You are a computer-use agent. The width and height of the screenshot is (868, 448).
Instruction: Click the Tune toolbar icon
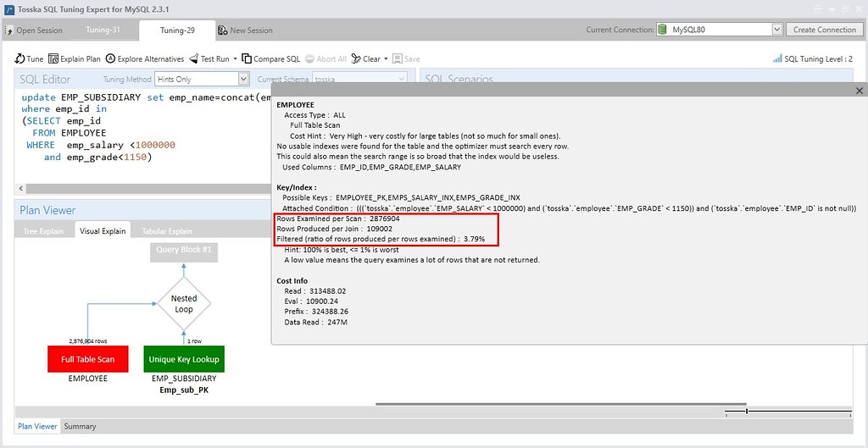coord(20,59)
